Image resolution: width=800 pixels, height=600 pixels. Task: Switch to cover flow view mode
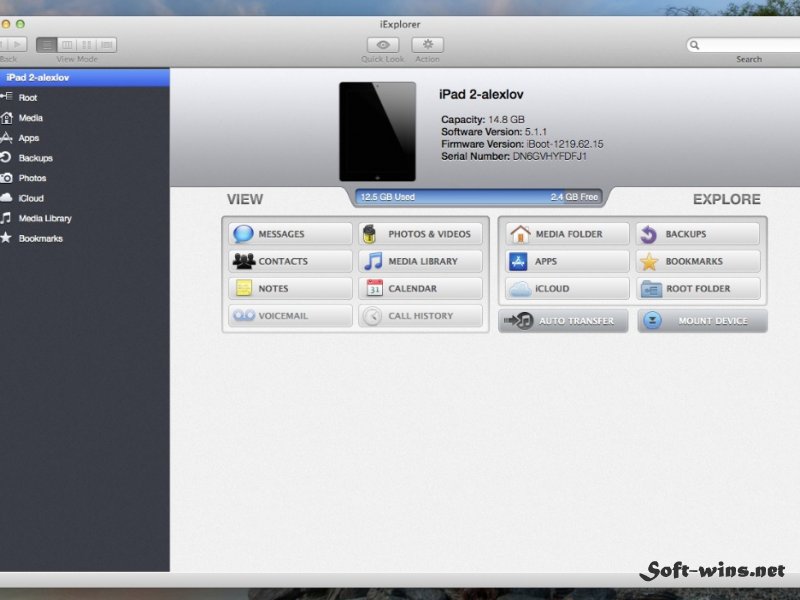click(107, 45)
